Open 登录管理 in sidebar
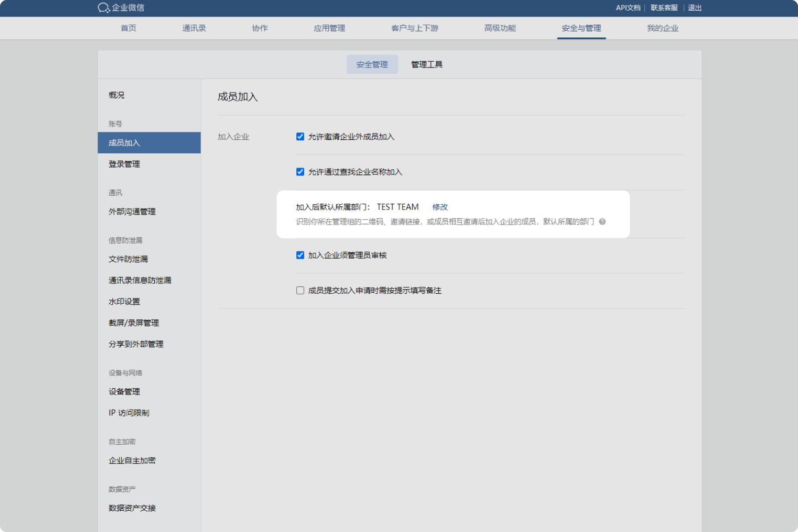798x532 pixels. pyautogui.click(x=124, y=164)
